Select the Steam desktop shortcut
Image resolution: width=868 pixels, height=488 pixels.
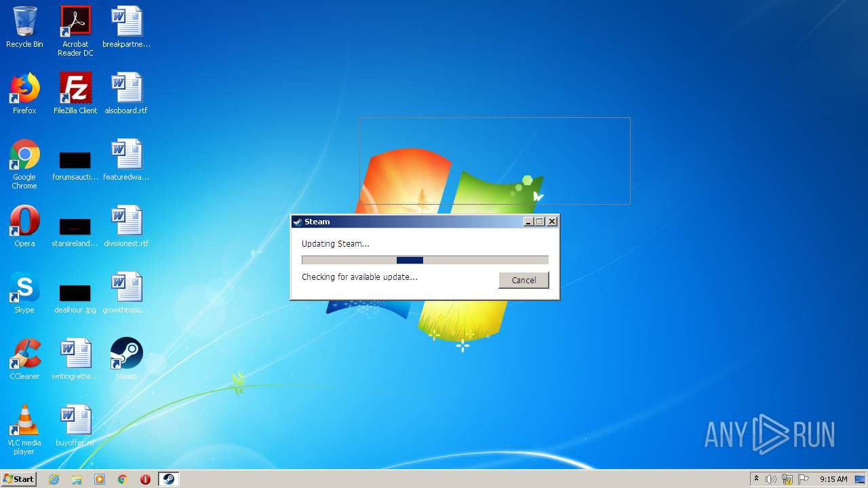pyautogui.click(x=127, y=359)
